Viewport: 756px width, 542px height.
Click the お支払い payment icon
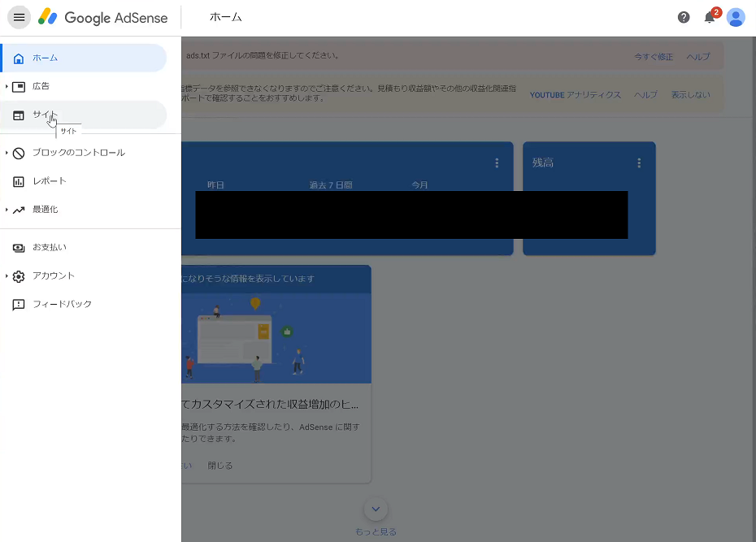[19, 248]
